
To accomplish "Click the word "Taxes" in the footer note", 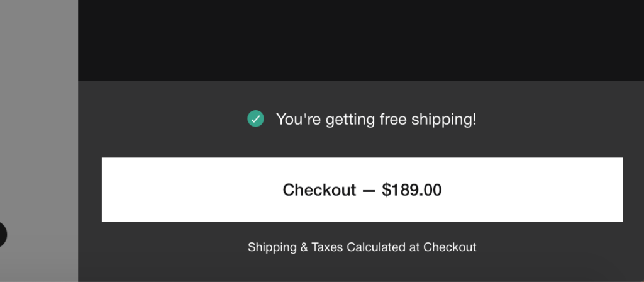I will tap(327, 247).
